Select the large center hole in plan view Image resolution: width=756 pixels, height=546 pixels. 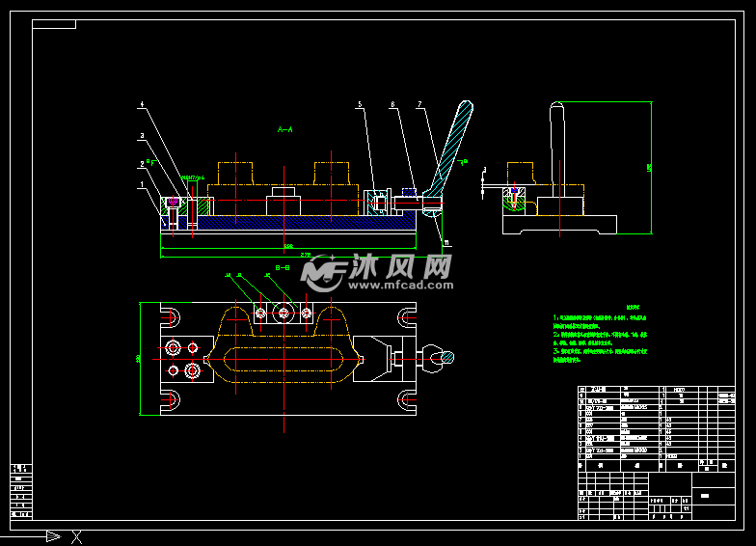click(283, 312)
